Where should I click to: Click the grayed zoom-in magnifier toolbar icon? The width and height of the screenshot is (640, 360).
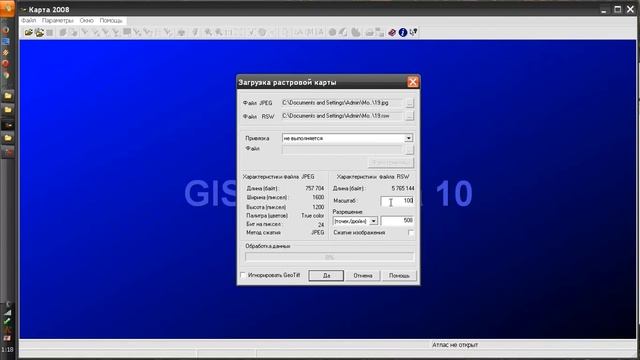click(x=208, y=32)
